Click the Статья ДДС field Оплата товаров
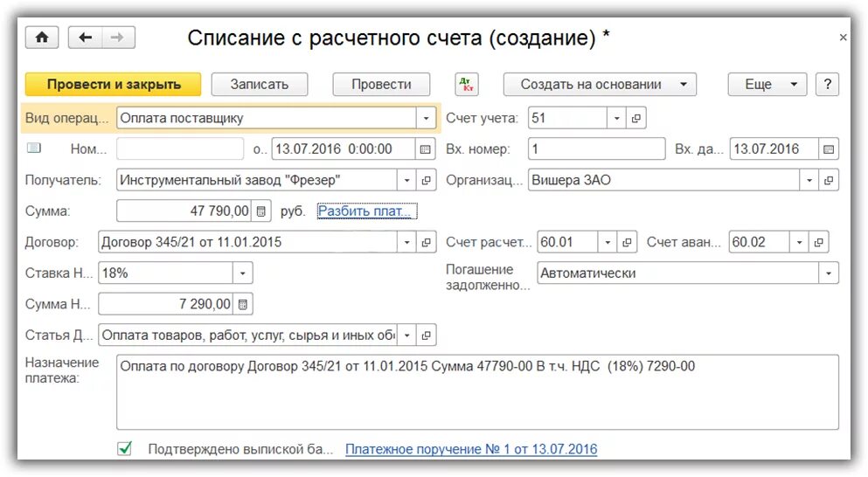This screenshot has width=868, height=477. tap(248, 335)
